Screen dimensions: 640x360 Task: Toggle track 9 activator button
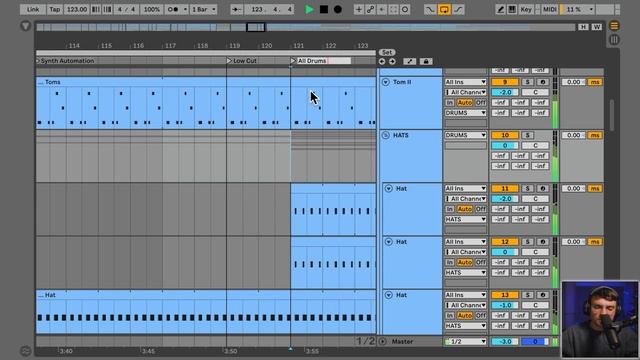coord(505,82)
